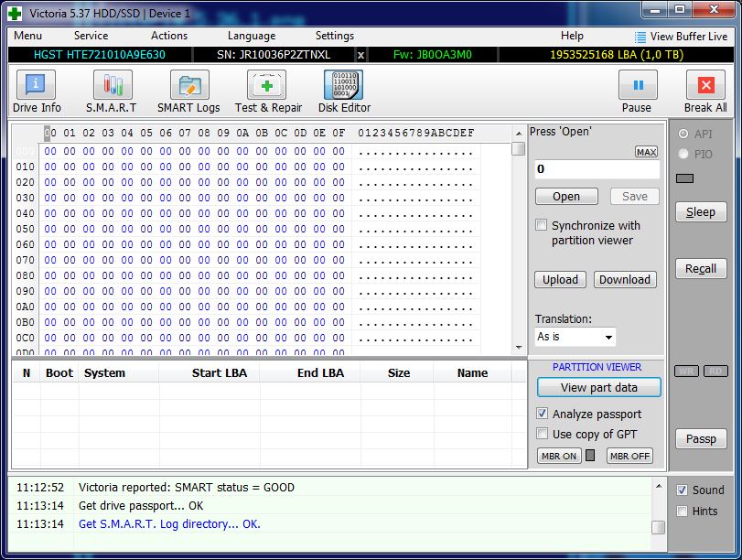Select the PIO access mode
Image resolution: width=742 pixels, height=560 pixels.
pyautogui.click(x=683, y=154)
